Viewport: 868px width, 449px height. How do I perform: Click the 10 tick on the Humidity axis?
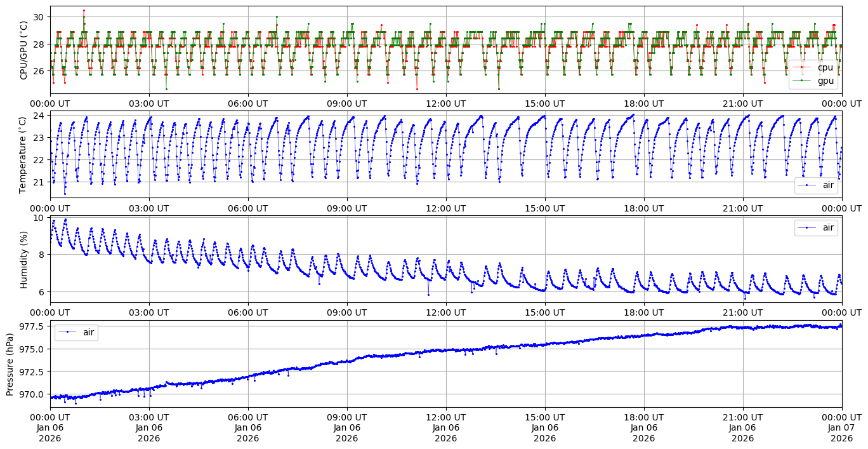[x=38, y=218]
